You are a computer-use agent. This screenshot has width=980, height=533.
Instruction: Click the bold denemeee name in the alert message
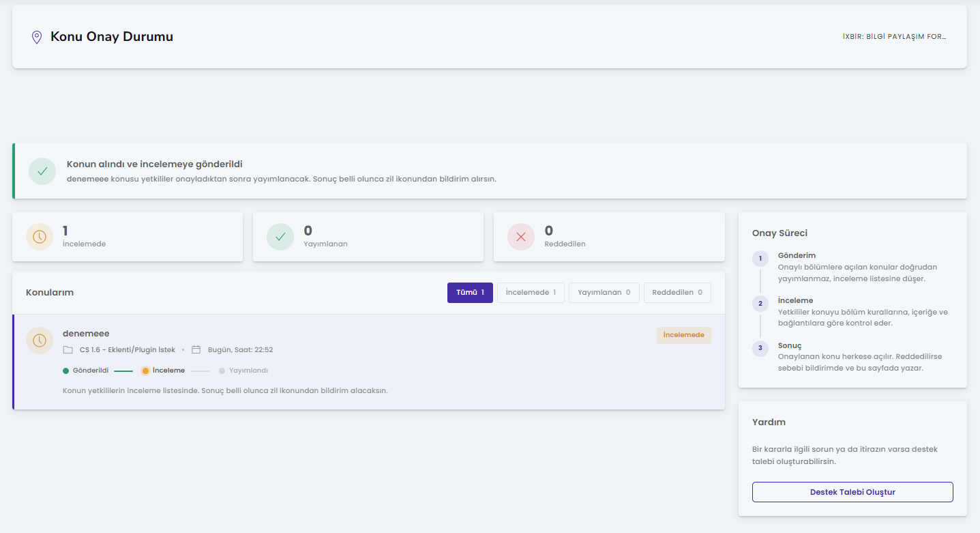point(88,179)
